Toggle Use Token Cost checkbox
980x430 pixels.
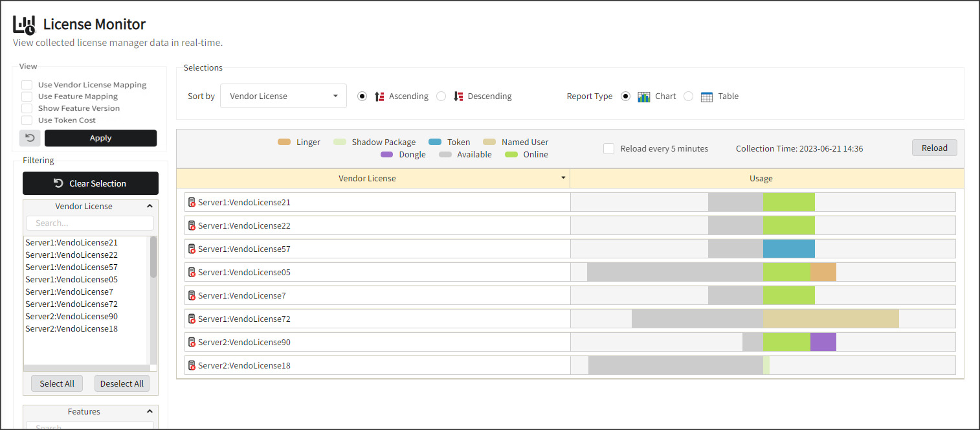click(27, 120)
